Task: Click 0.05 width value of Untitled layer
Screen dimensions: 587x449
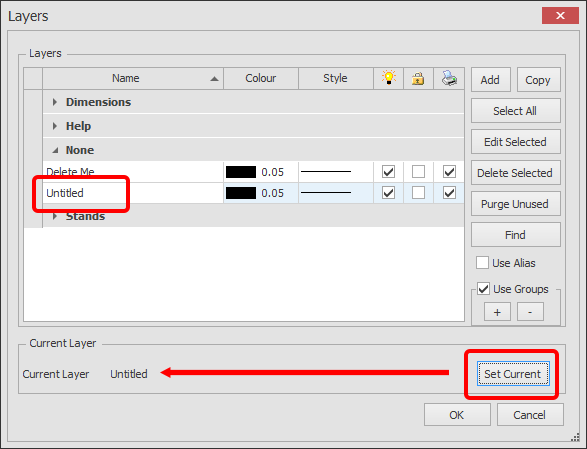Action: pyautogui.click(x=273, y=193)
